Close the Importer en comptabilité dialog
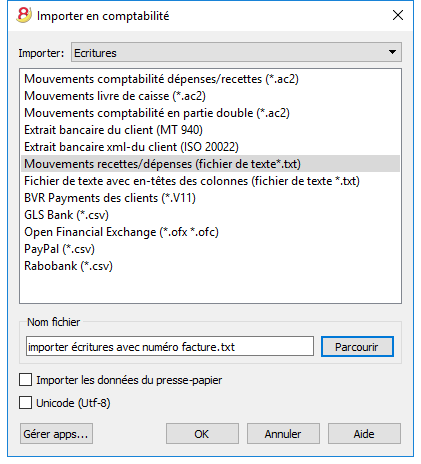Viewport: 421px width, 464px height. [398, 15]
